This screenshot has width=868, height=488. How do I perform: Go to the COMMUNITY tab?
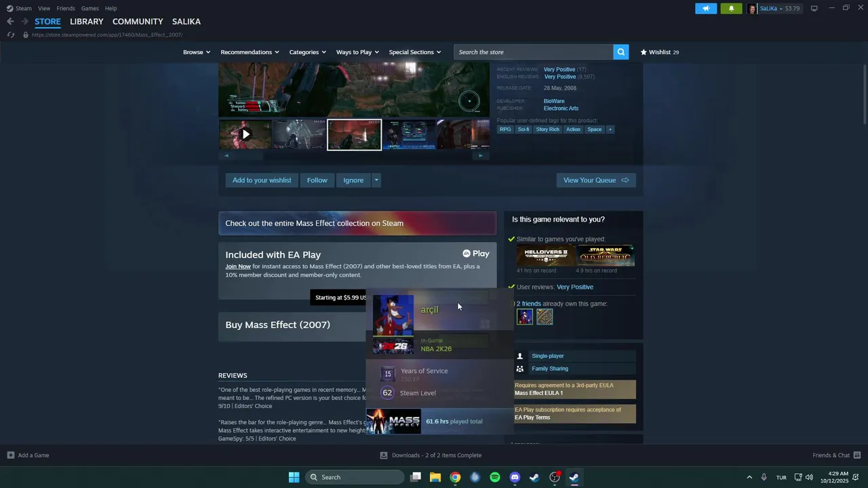click(x=138, y=22)
